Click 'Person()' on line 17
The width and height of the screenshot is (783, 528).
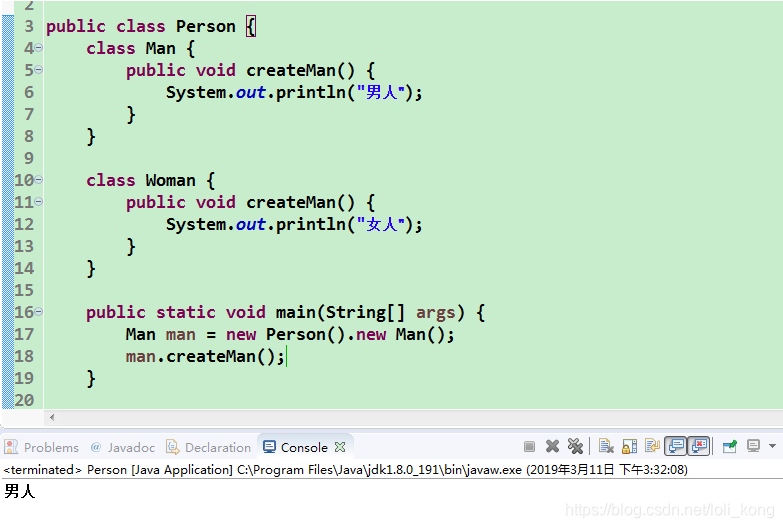(x=306, y=334)
